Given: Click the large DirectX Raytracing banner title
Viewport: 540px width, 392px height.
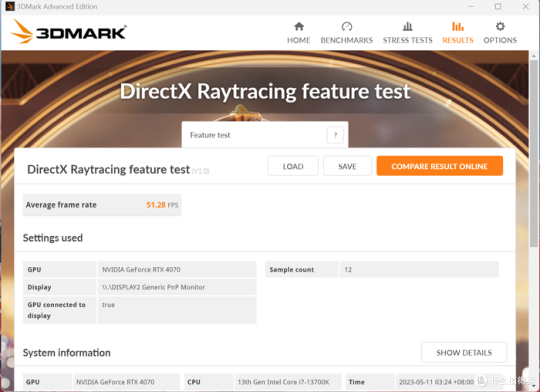Looking at the screenshot, I should tap(265, 91).
